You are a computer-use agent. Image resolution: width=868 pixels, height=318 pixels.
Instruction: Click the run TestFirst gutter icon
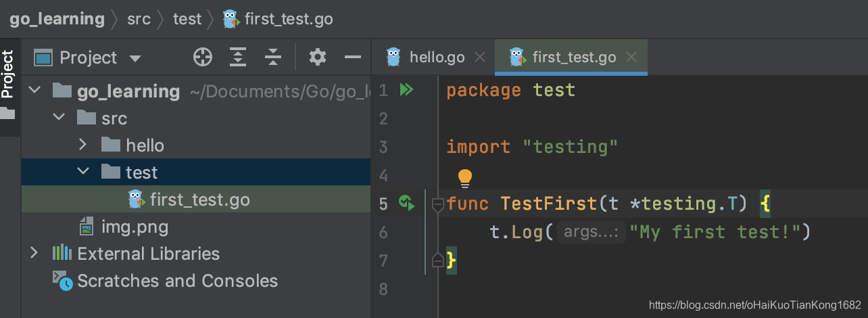click(x=406, y=202)
